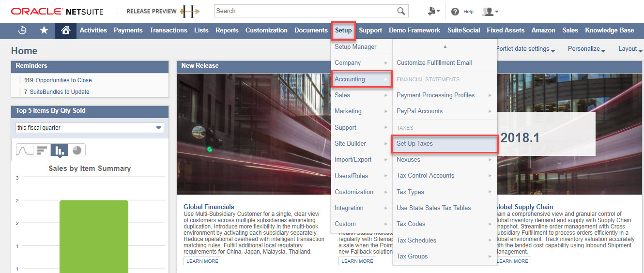Image resolution: width=644 pixels, height=273 pixels.
Task: Switch to horizontal bar chart view
Action: coord(42,150)
